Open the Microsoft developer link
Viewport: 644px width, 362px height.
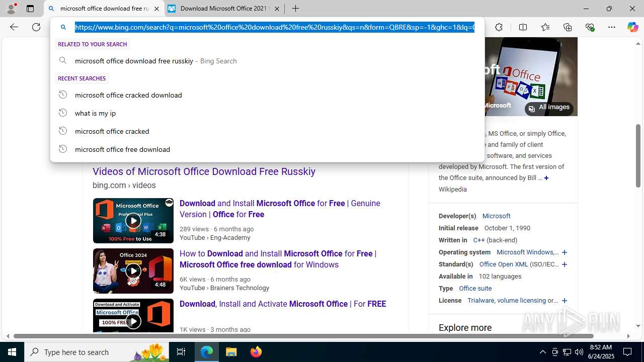(496, 216)
